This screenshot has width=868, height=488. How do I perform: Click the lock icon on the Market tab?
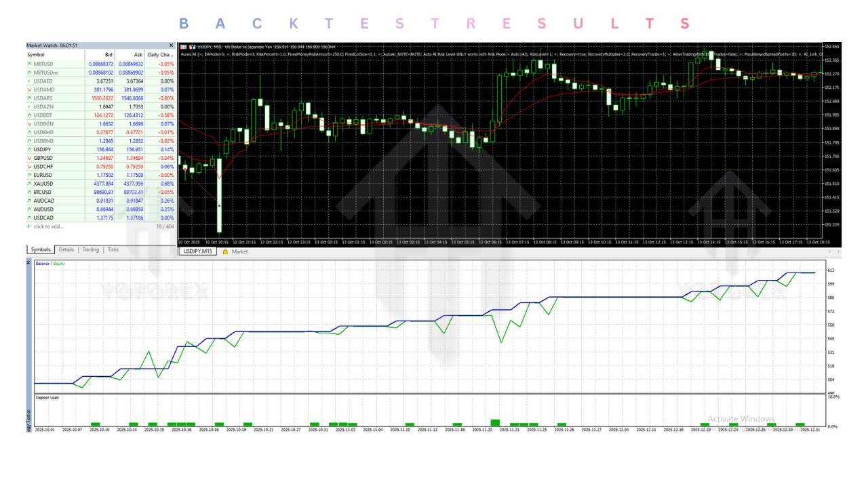pyautogui.click(x=224, y=251)
